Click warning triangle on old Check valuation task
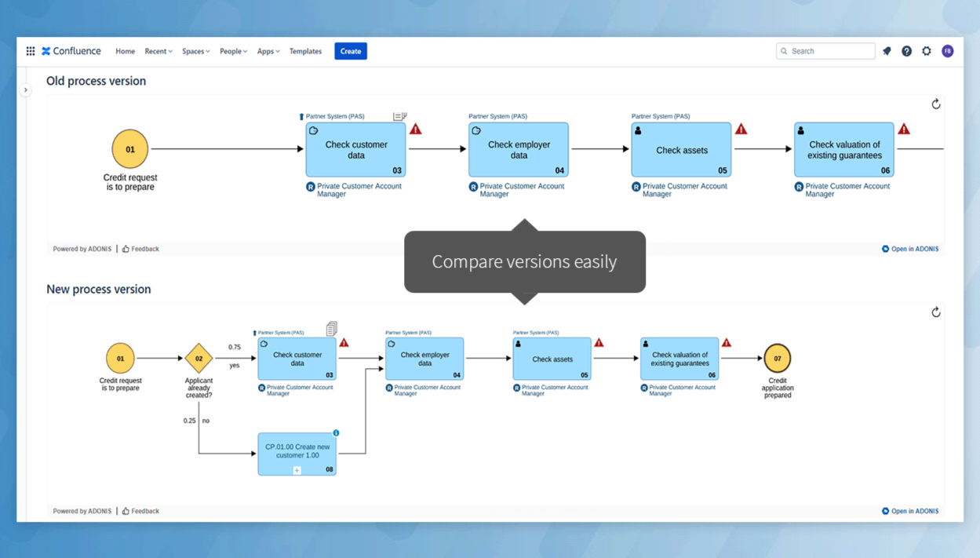Screen dimensions: 980x558 tap(904, 129)
